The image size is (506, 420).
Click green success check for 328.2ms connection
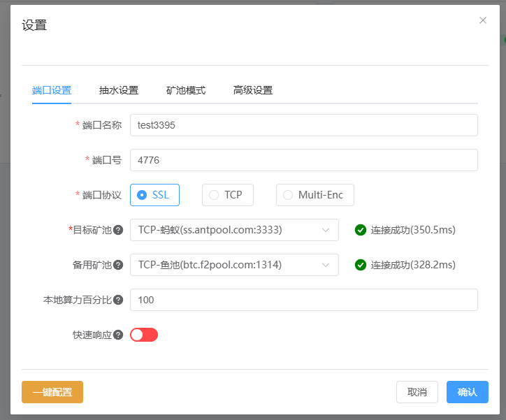pos(361,265)
